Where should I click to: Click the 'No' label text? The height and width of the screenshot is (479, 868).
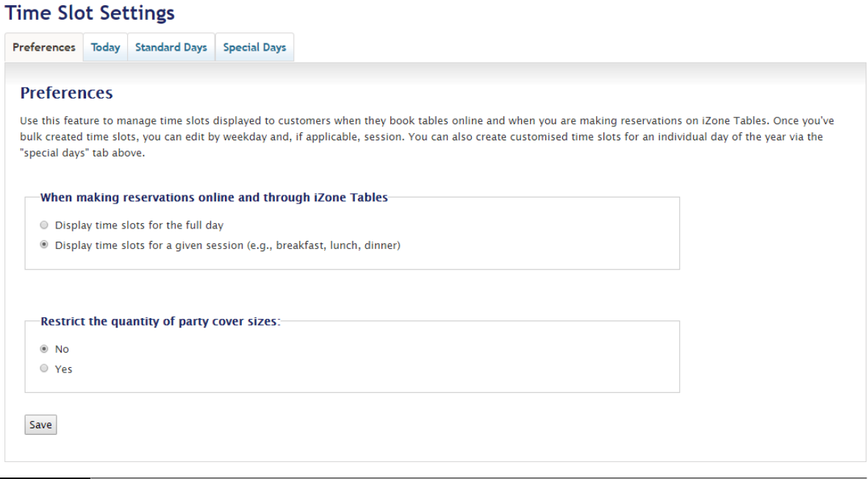point(62,349)
